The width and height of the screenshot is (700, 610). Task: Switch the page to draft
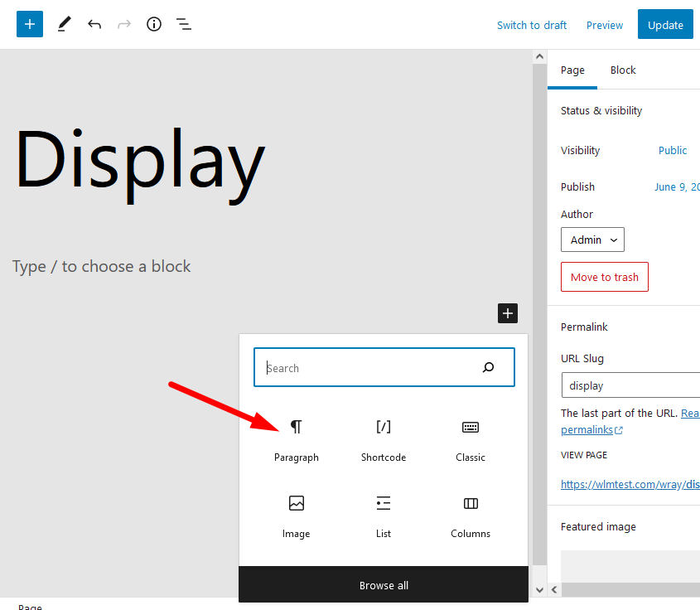pyautogui.click(x=532, y=26)
